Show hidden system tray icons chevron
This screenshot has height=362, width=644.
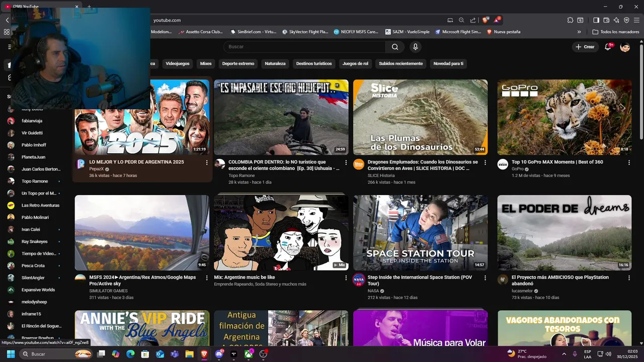coord(563,354)
